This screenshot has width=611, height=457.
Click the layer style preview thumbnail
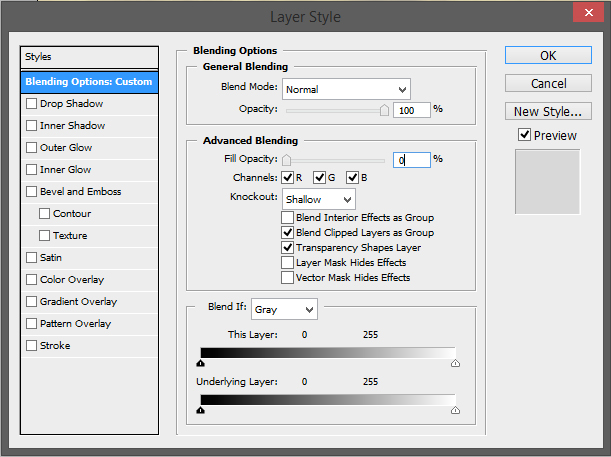click(x=549, y=182)
